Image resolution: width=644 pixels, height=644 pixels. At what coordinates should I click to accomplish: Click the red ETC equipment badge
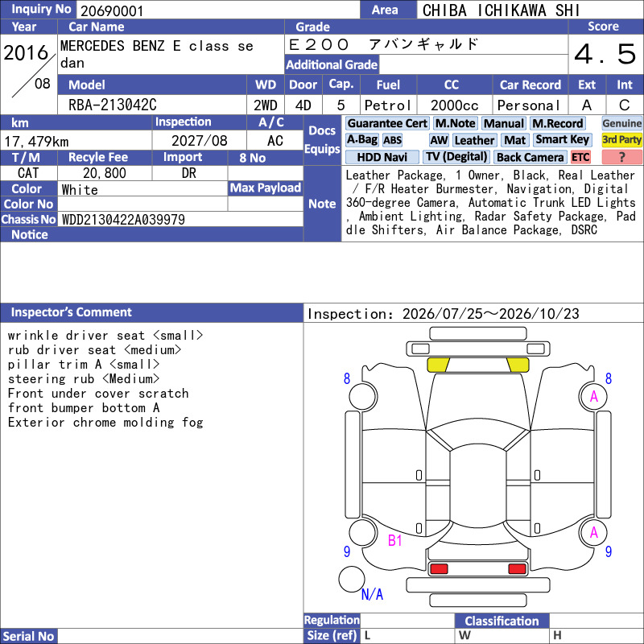[580, 157]
